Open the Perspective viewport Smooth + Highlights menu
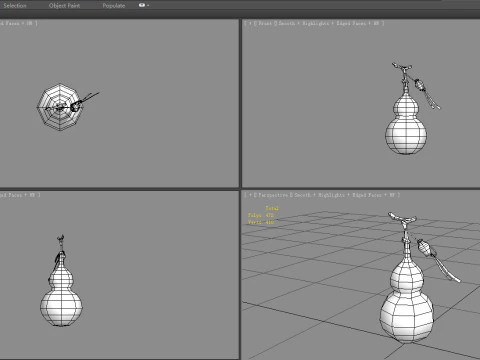This screenshot has height=360, width=480. pyautogui.click(x=319, y=195)
